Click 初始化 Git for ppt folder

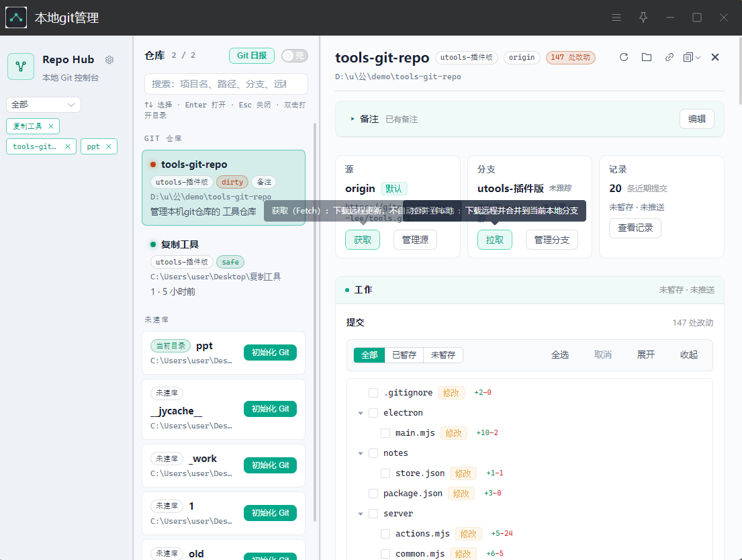(x=270, y=353)
